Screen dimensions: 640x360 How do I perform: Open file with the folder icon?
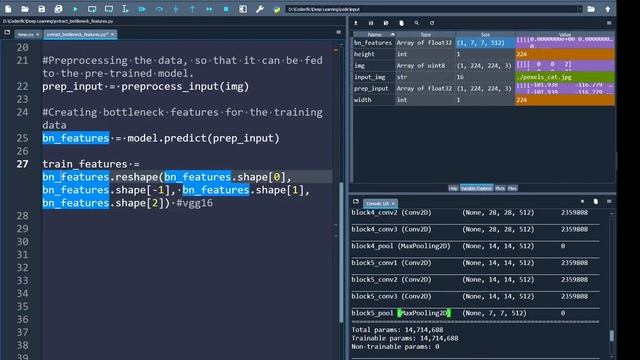tap(25, 9)
